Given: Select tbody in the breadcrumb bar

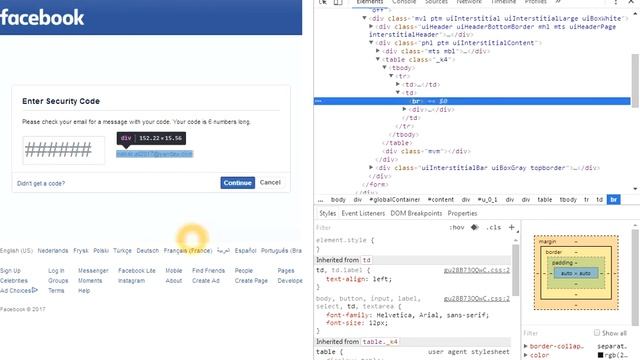Looking at the screenshot, I should pos(568,200).
